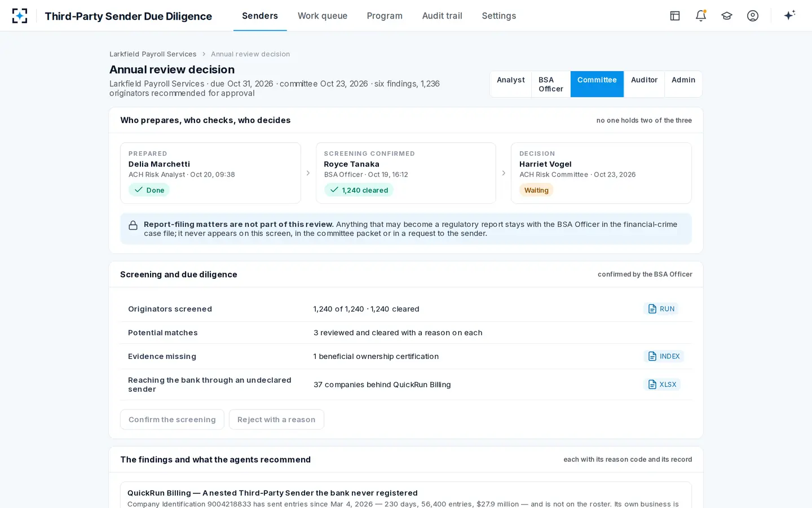
Task: Open the sparkle AI assistant icon
Action: [789, 15]
